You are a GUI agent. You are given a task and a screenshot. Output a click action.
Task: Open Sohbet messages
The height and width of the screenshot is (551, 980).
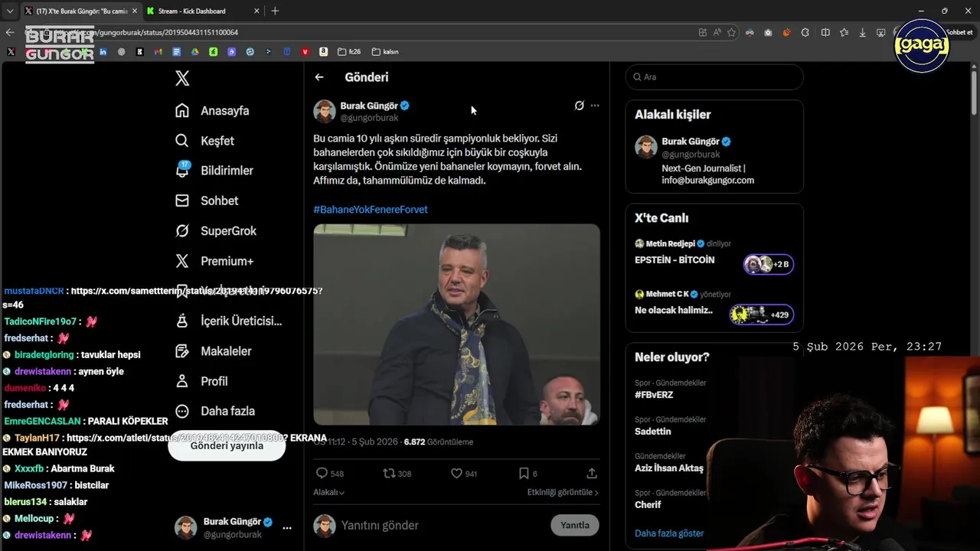pos(207,201)
